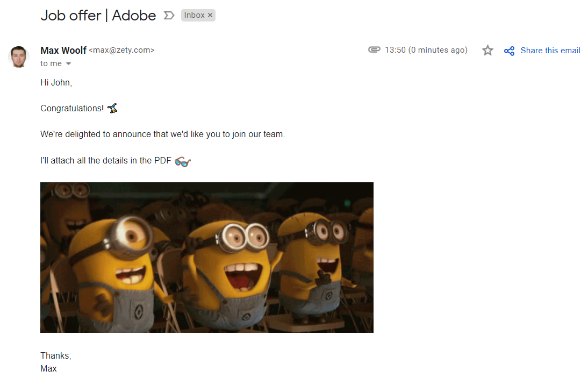
Task: Click Max Woolf's profile avatar icon
Action: point(18,56)
